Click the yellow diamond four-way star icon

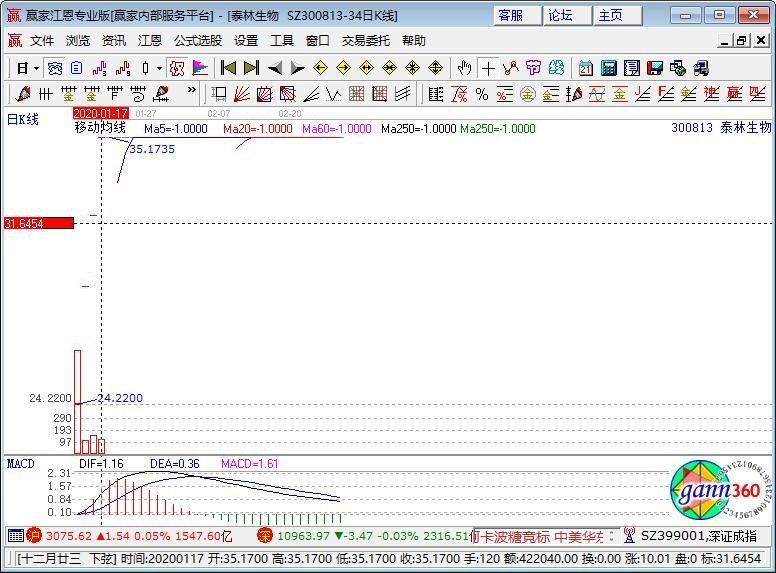[x=412, y=68]
